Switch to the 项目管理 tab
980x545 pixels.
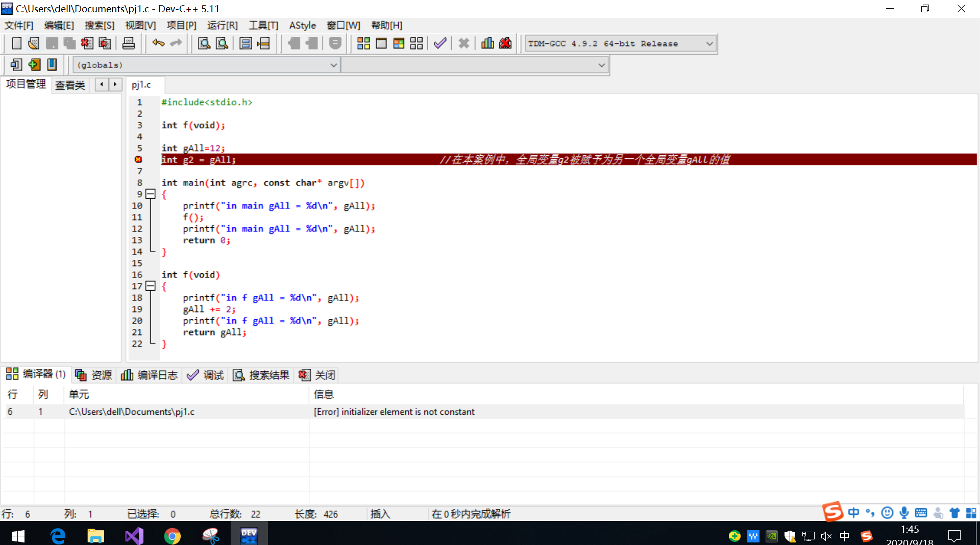pos(26,84)
